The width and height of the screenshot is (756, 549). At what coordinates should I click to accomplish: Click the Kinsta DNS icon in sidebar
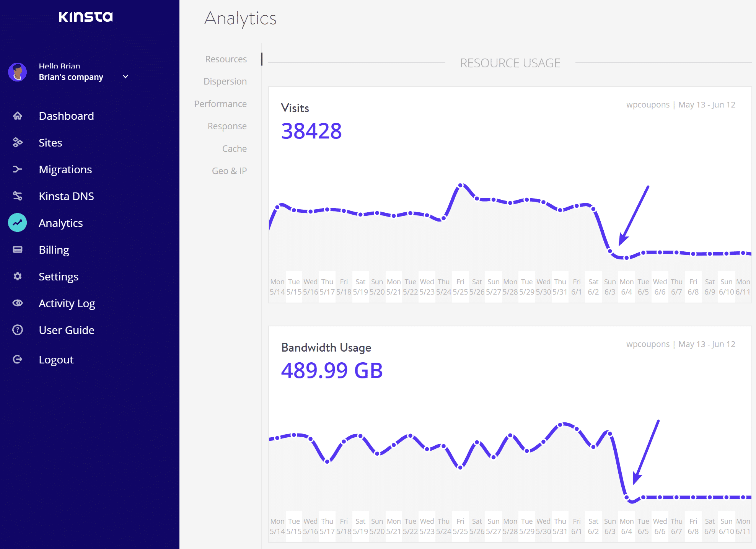[18, 196]
